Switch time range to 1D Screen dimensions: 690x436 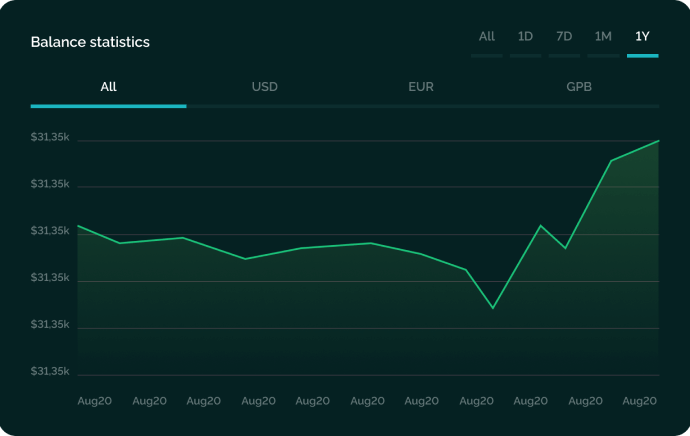tap(525, 37)
